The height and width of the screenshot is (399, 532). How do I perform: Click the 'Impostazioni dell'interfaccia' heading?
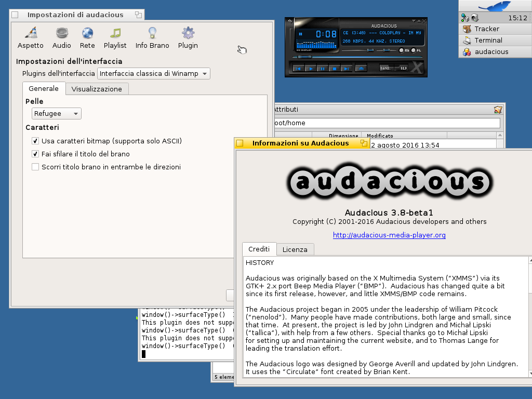point(69,61)
